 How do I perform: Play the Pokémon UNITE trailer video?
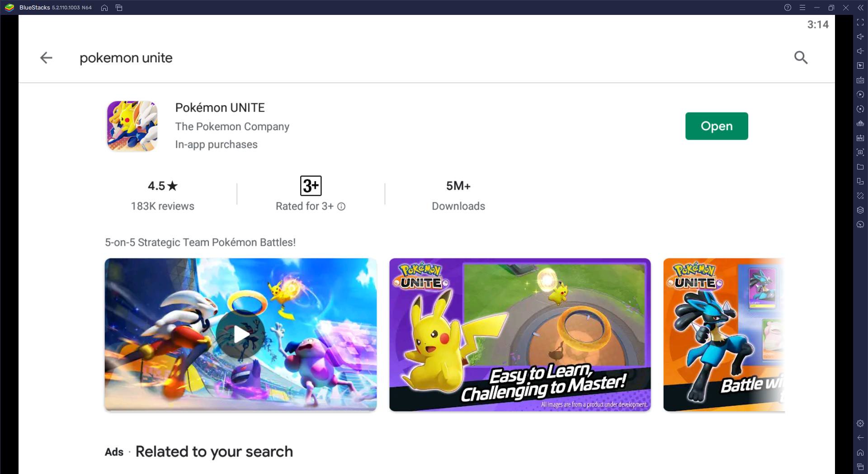coord(241,335)
